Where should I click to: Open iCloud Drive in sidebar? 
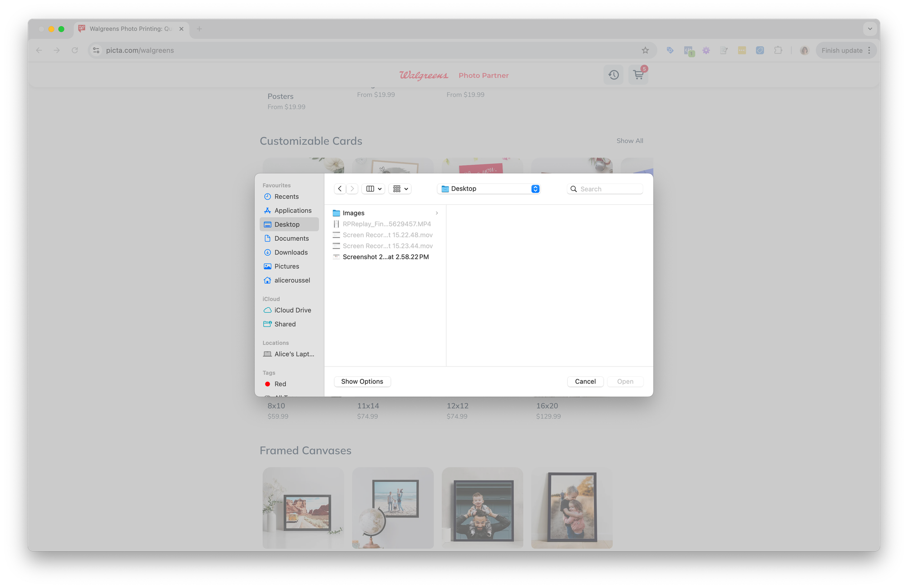point(292,310)
